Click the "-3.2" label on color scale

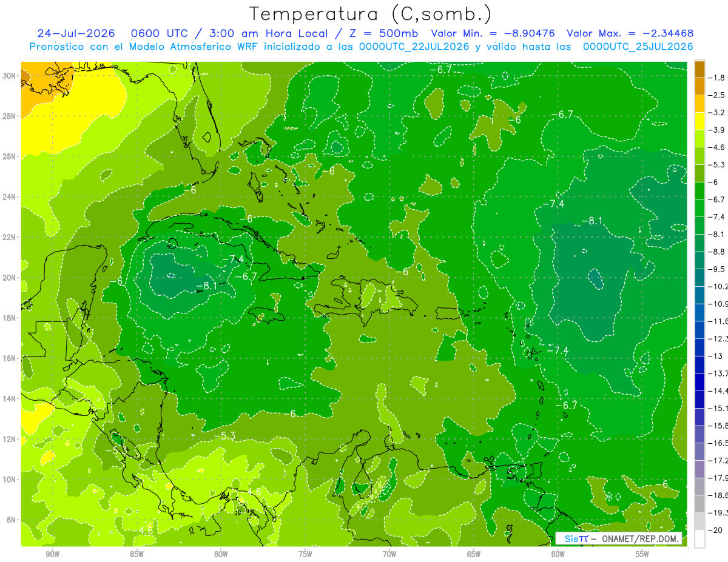718,113
